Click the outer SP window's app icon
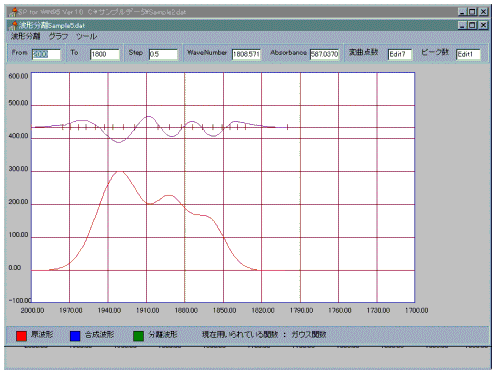Image resolution: width=496 pixels, height=373 pixels. pos(14,12)
